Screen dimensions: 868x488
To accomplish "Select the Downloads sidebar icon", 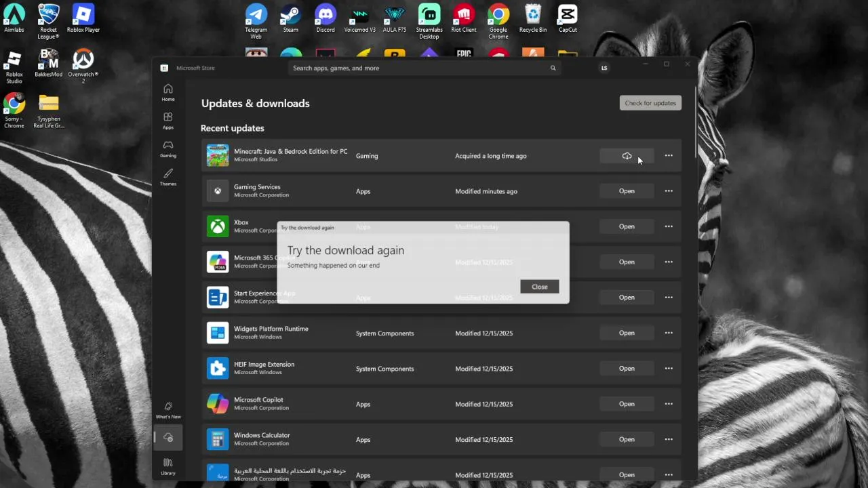I will pos(168,439).
